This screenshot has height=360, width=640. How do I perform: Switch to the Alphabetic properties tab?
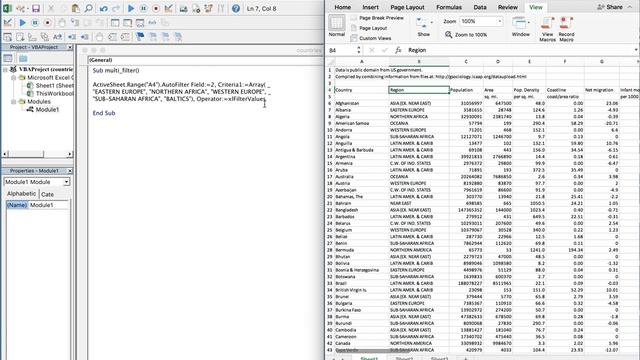click(x=21, y=194)
